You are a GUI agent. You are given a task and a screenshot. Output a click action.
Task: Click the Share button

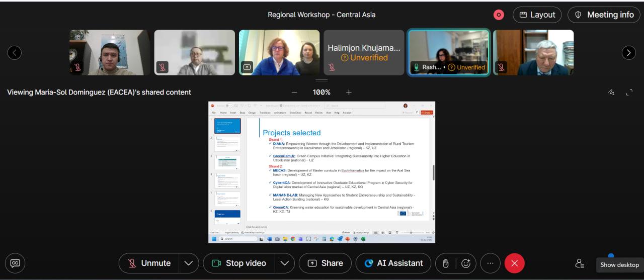(325, 263)
